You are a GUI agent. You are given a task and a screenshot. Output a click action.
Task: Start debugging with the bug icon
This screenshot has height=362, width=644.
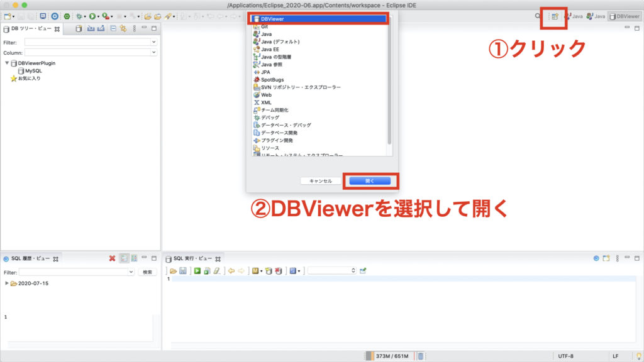79,16
